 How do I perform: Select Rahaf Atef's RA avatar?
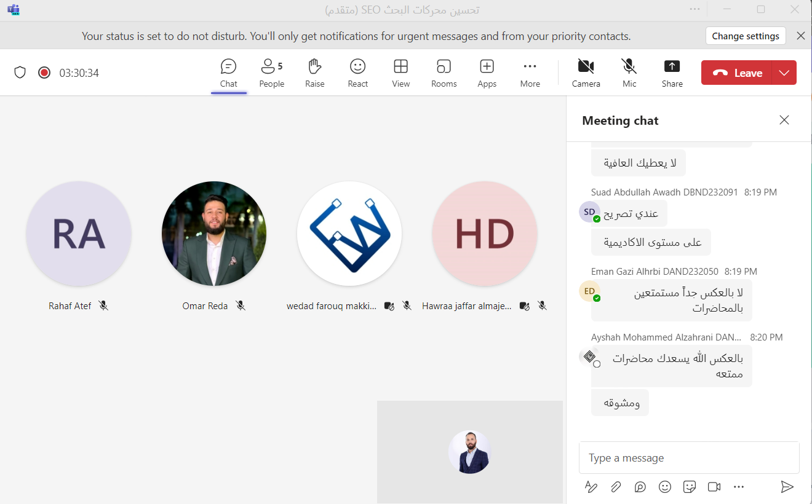click(x=79, y=234)
